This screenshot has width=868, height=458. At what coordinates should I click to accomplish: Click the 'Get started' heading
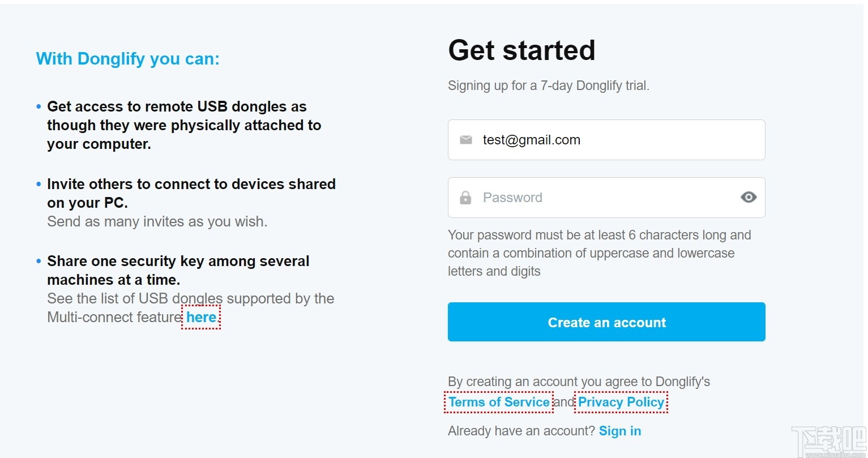(x=521, y=50)
